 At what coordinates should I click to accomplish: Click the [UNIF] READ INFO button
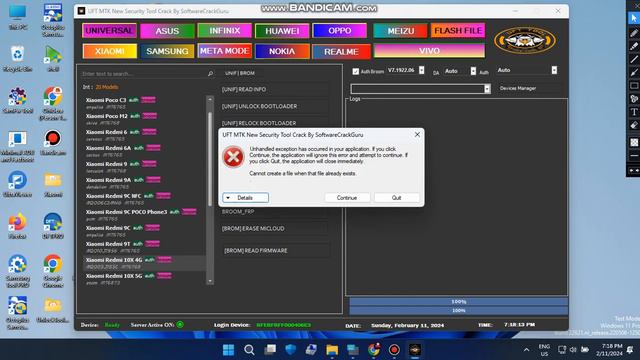[274, 89]
